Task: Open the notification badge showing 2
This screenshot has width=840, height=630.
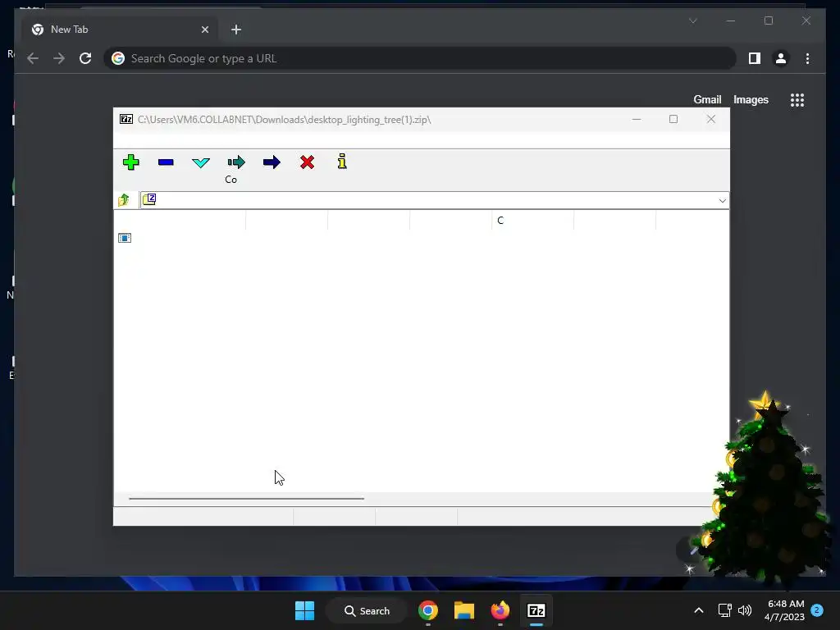Action: coord(817,610)
